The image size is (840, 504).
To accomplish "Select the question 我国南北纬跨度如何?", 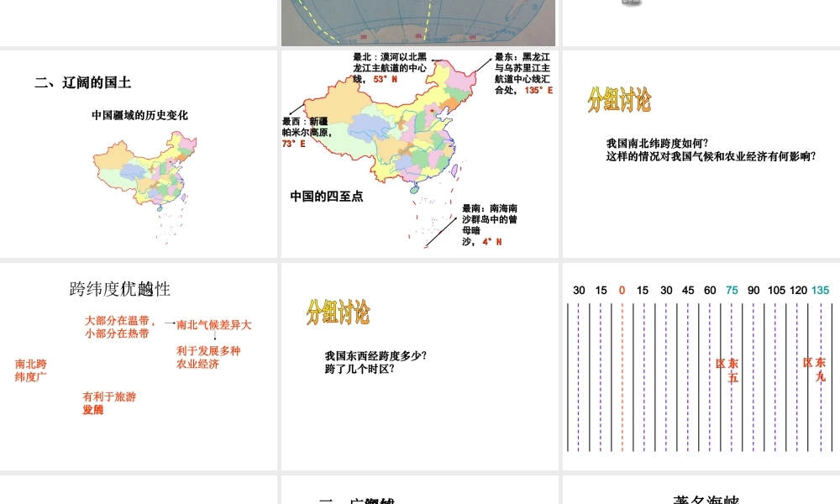I will (x=658, y=144).
